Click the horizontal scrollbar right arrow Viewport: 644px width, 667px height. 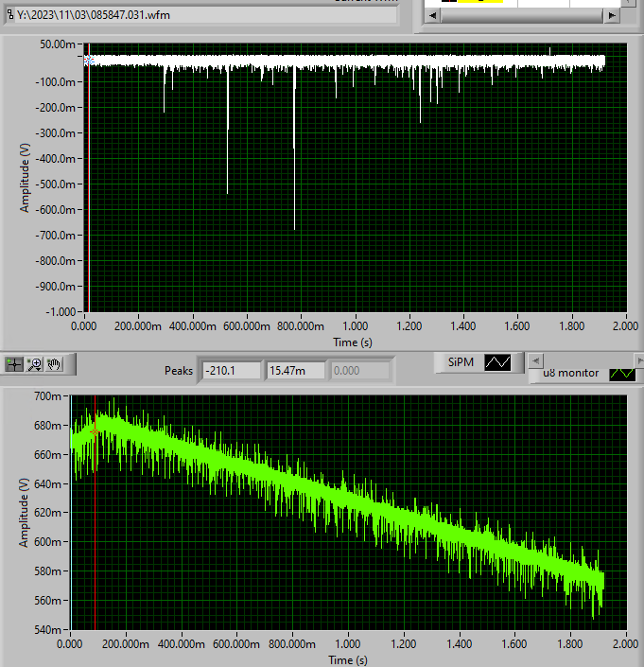[x=612, y=15]
